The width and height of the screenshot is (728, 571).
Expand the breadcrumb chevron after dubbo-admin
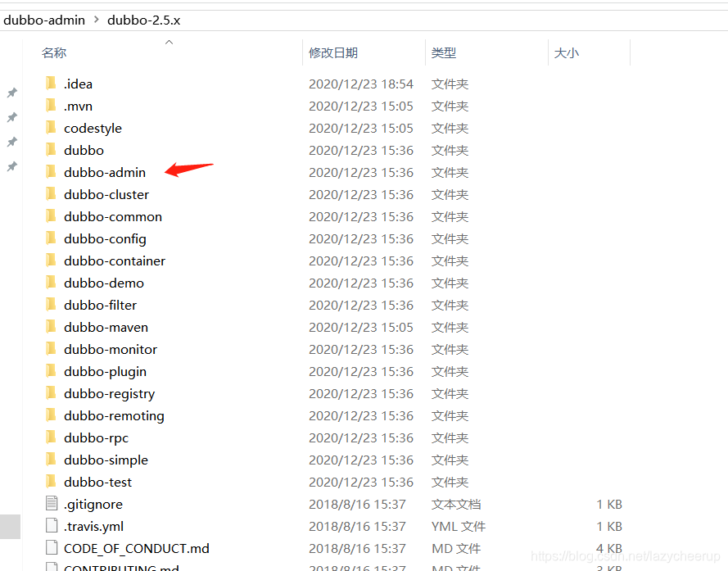click(x=96, y=20)
